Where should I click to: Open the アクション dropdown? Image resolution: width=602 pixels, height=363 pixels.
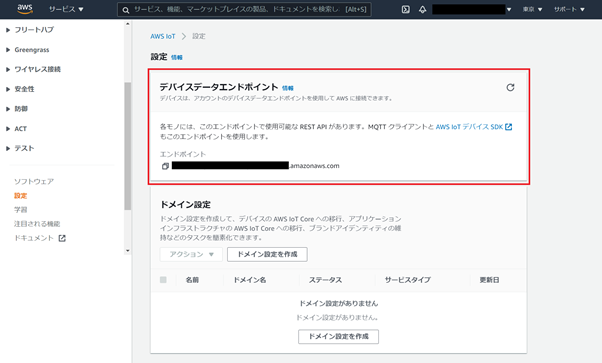point(191,254)
